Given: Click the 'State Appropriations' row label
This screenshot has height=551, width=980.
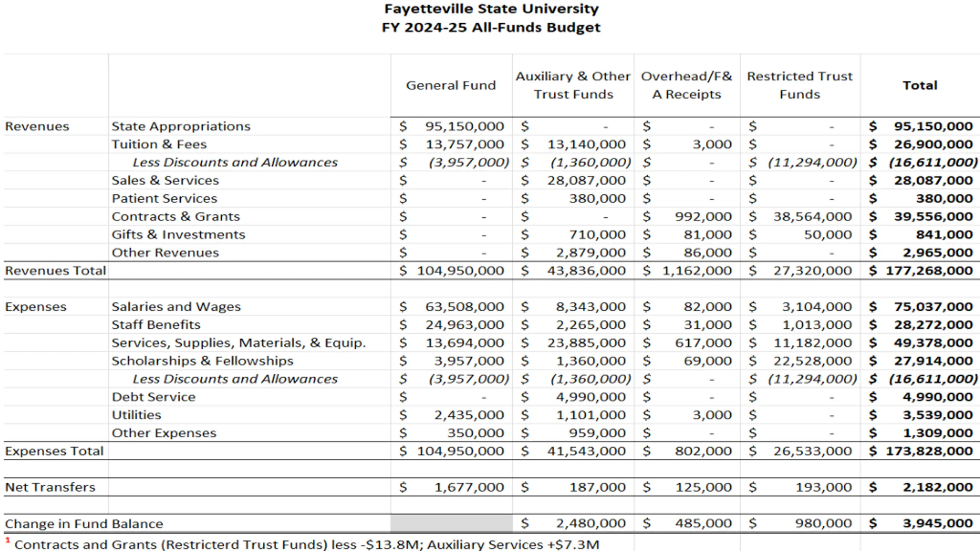Looking at the screenshot, I should pos(181,127).
